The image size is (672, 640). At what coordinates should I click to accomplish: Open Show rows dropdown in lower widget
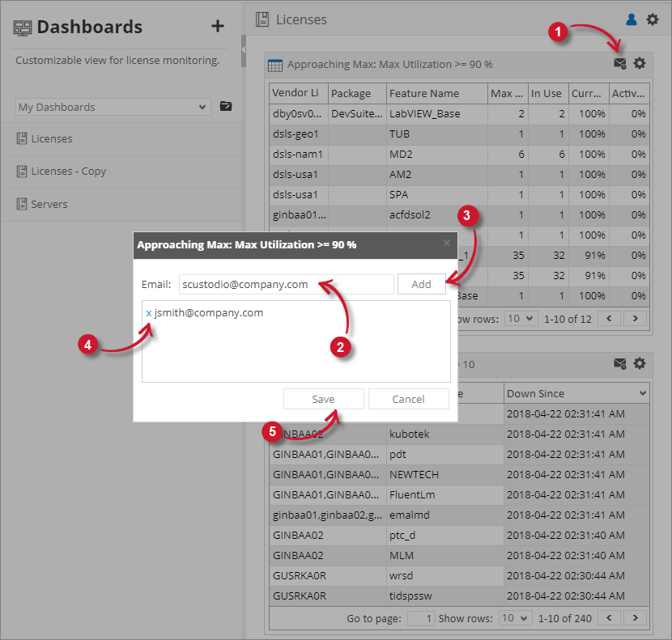point(515,618)
